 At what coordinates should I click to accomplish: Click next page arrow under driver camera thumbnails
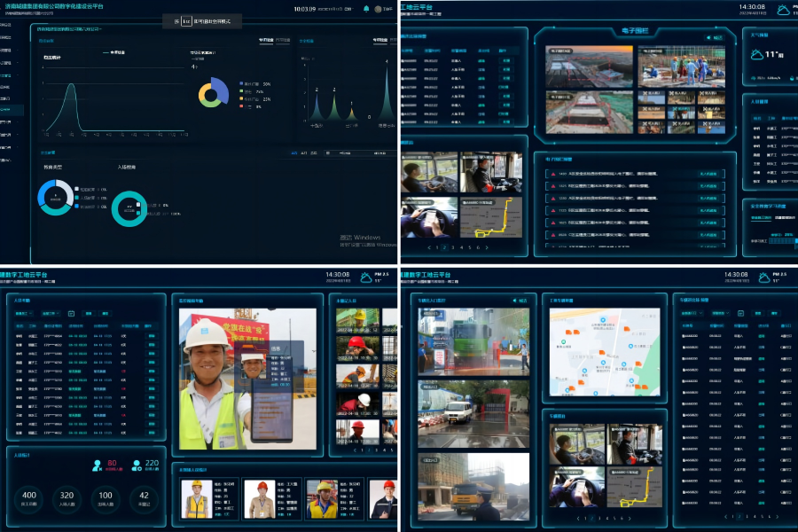(487, 247)
